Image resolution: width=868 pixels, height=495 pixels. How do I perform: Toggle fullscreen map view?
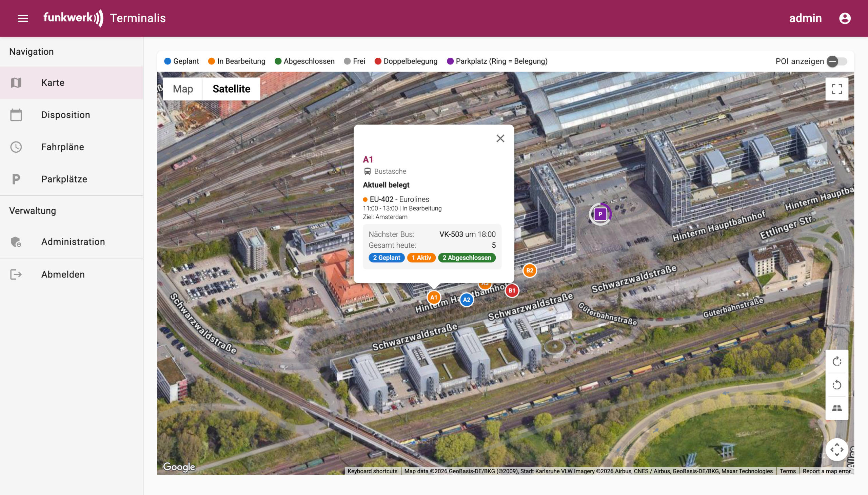tap(836, 89)
